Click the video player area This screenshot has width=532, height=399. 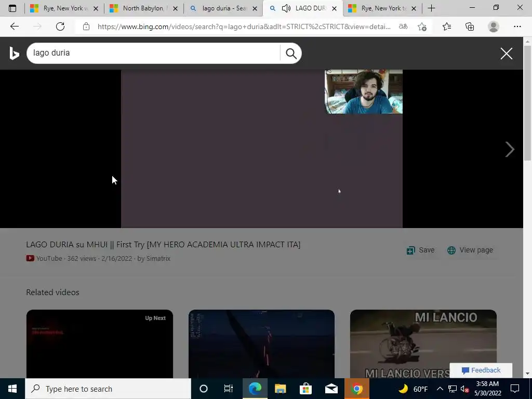pos(262,149)
